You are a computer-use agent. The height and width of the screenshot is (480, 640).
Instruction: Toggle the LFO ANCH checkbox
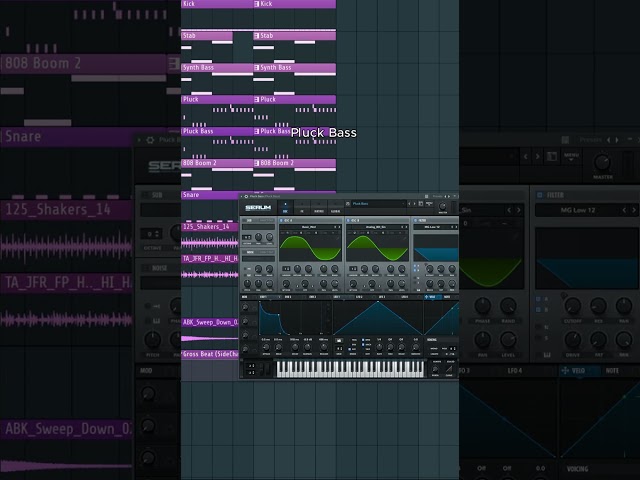point(363,344)
